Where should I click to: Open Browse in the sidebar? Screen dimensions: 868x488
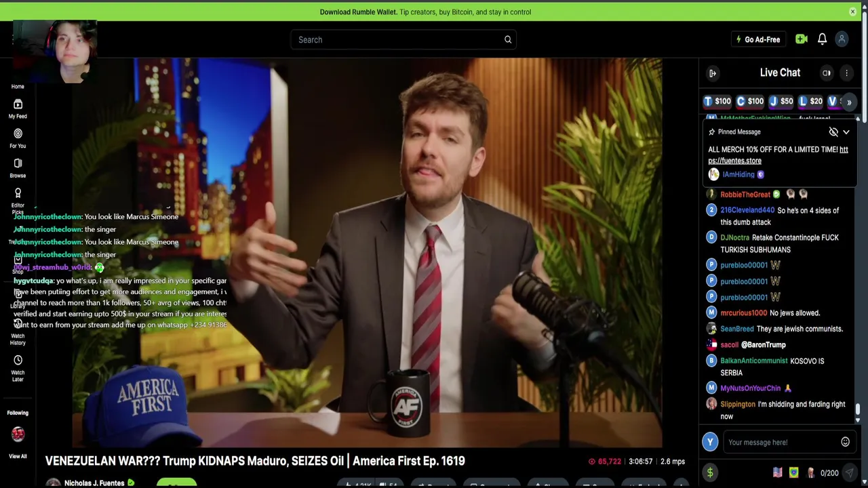(18, 168)
